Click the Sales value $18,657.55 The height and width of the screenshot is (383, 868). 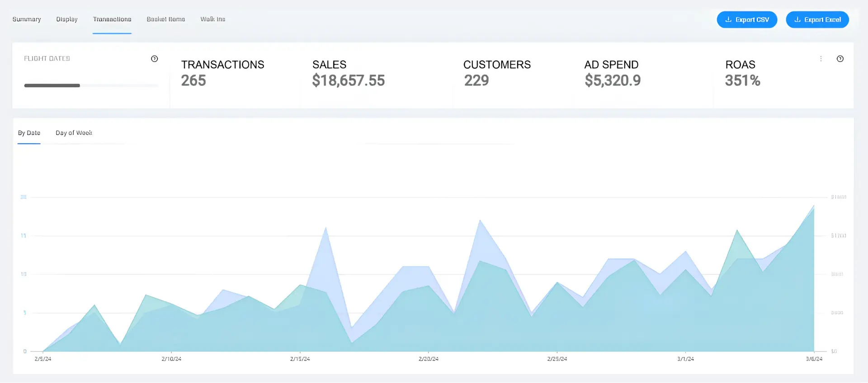tap(348, 80)
